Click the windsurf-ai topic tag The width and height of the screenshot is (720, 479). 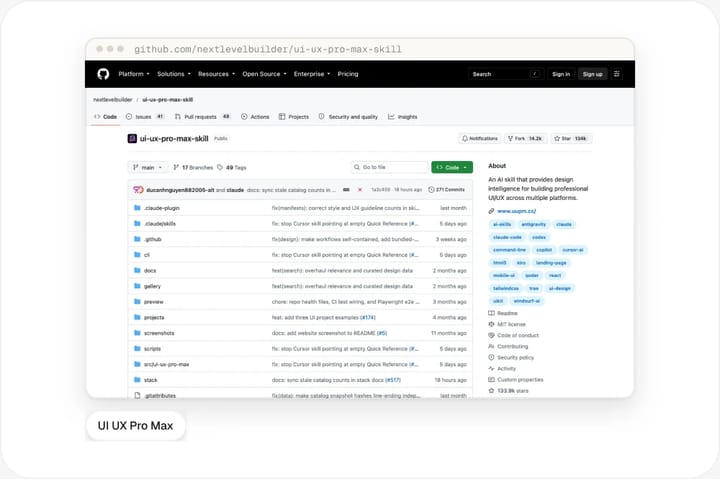pos(527,301)
